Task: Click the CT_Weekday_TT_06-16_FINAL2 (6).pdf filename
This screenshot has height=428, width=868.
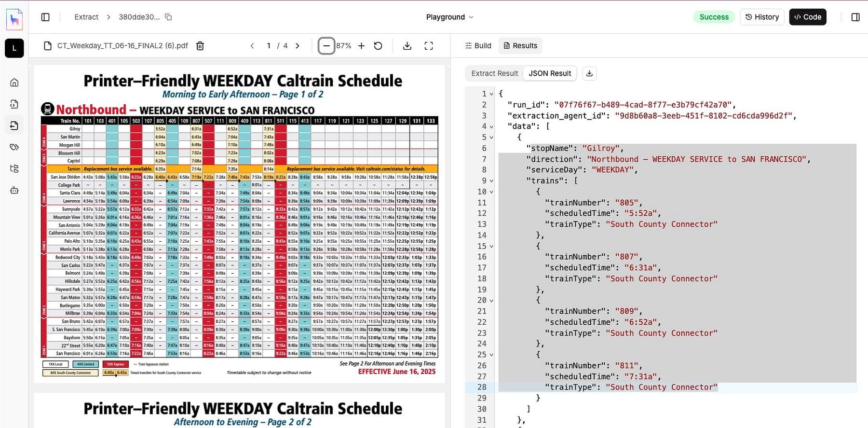Action: click(122, 46)
